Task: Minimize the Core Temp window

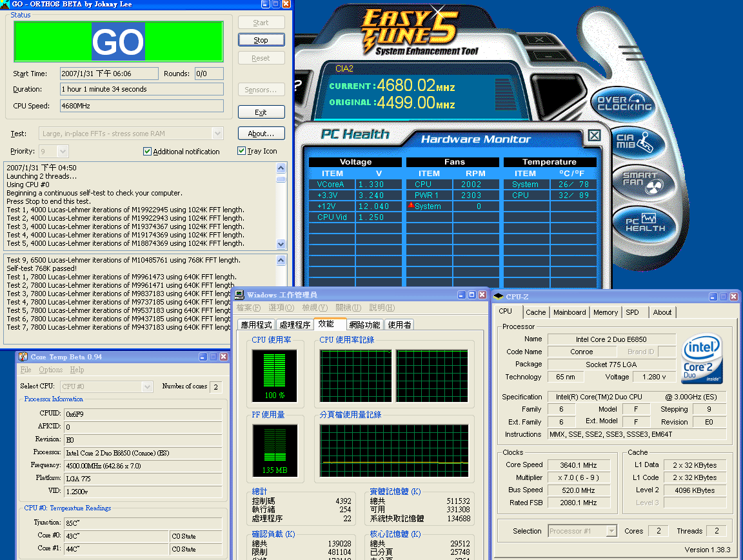Action: click(x=203, y=357)
